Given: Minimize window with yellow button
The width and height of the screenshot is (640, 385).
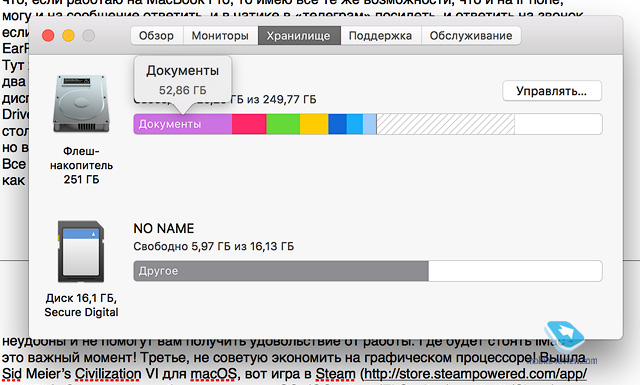Looking at the screenshot, I should click(x=69, y=36).
